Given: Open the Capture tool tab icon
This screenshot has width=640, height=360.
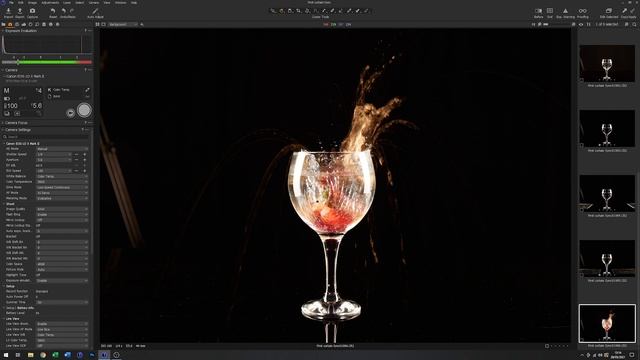Looking at the screenshot, I should 10,24.
